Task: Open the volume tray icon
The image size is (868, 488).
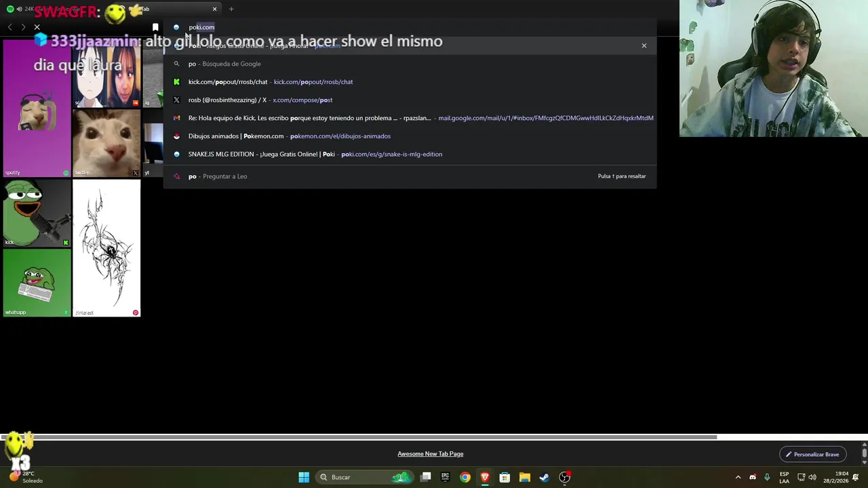Action: tap(812, 477)
